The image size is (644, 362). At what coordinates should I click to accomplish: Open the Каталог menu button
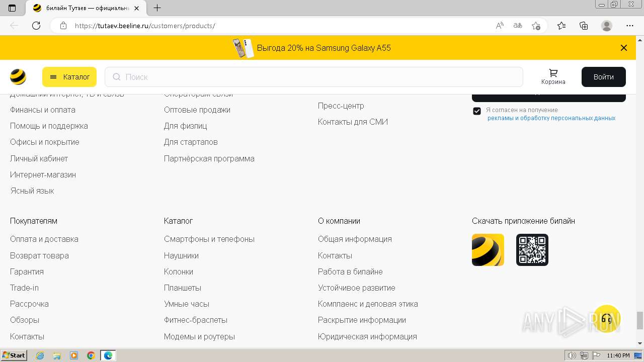pyautogui.click(x=69, y=77)
